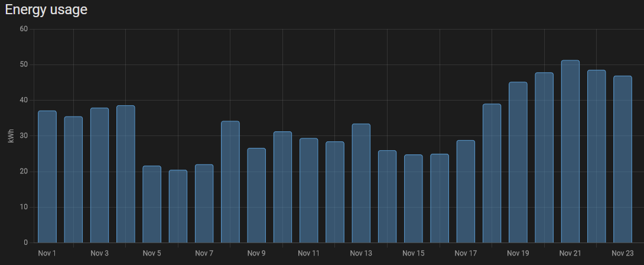Click the Nov 13 bar
The height and width of the screenshot is (265, 644).
pos(361,183)
